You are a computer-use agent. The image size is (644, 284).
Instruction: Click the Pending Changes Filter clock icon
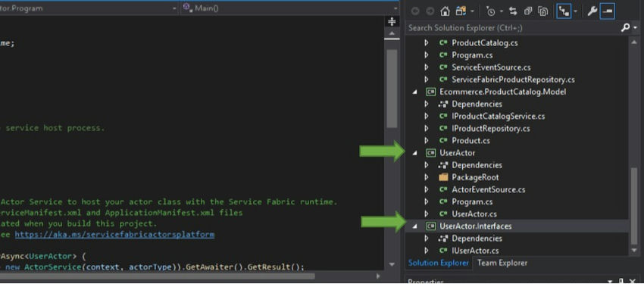coord(490,11)
